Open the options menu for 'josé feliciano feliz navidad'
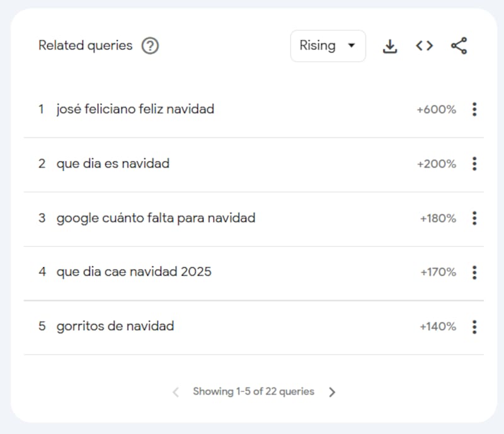Screen dimensions: 504x434 474,109
